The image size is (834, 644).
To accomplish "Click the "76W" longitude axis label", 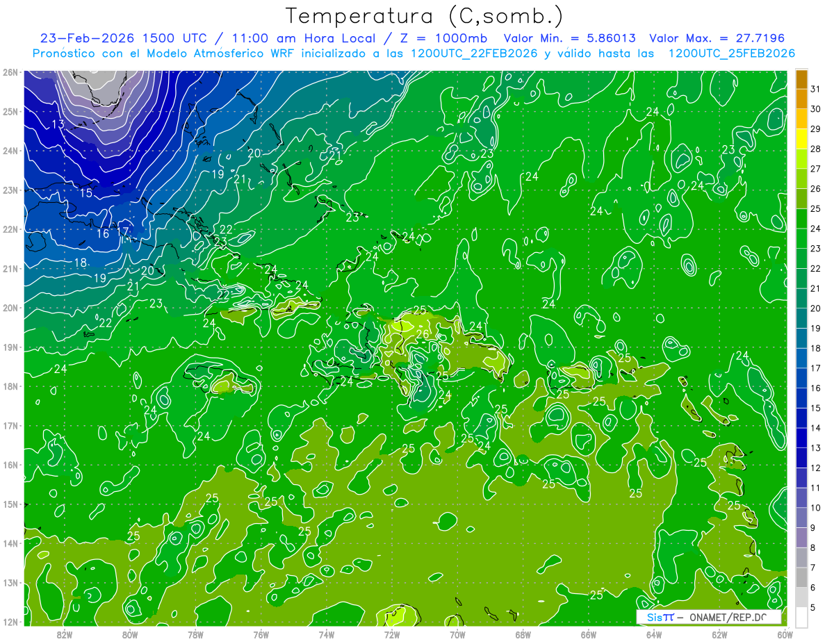I will tap(261, 634).
